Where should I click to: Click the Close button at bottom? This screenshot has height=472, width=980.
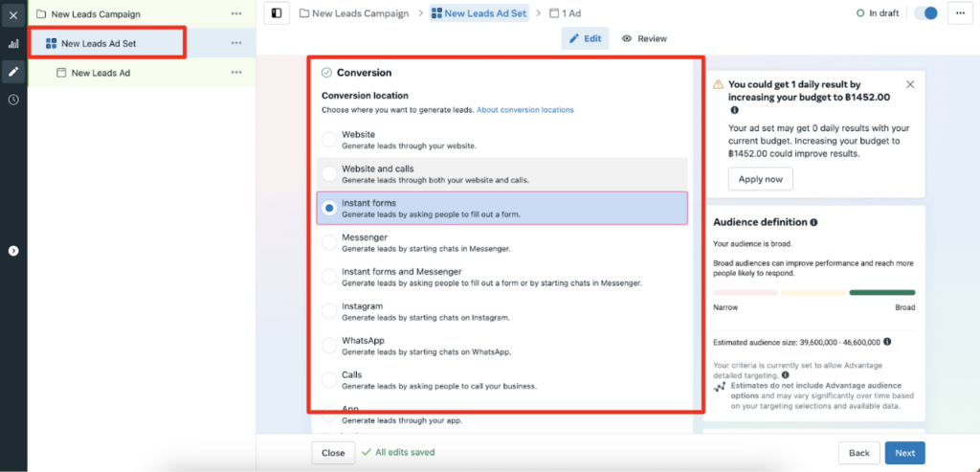[333, 453]
